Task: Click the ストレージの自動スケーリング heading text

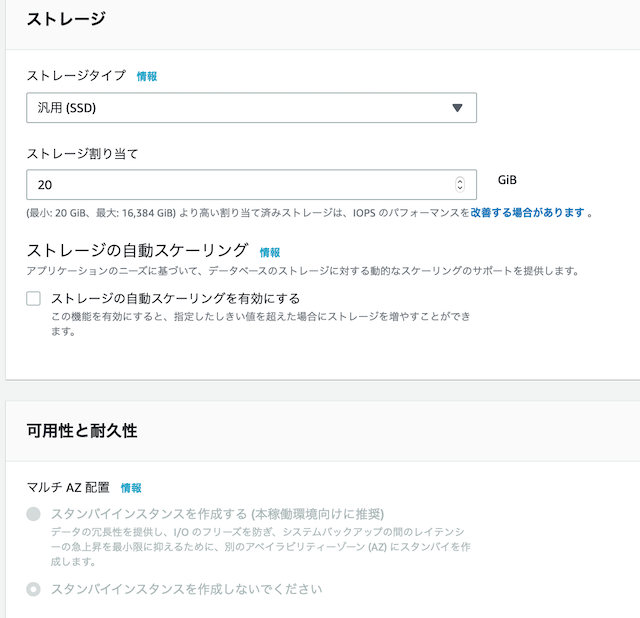Action: coord(137,250)
